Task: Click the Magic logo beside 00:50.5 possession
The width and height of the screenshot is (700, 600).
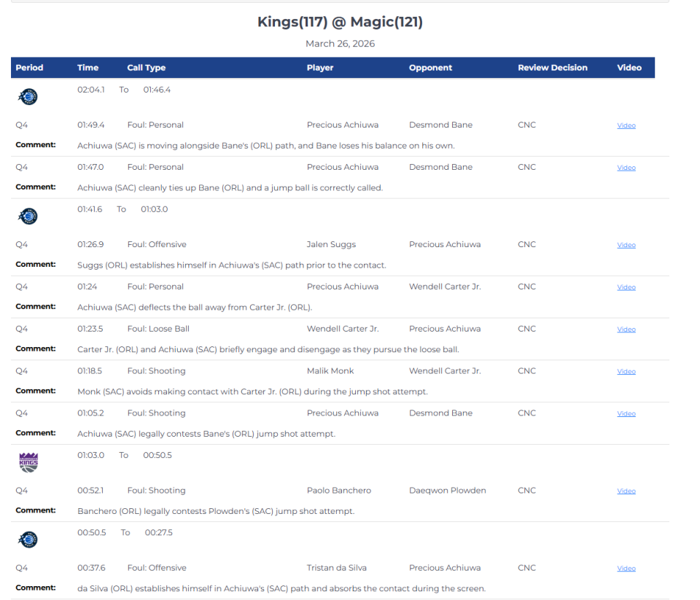Action: point(28,539)
